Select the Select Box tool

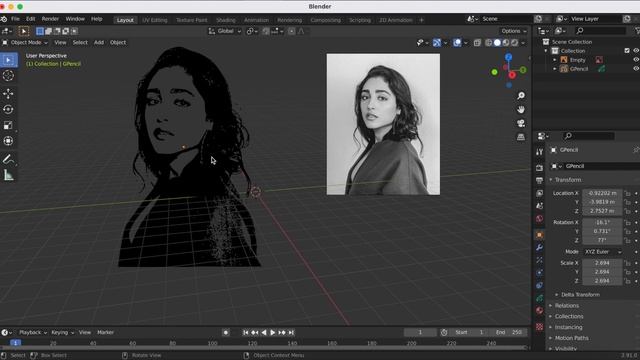[x=9, y=60]
